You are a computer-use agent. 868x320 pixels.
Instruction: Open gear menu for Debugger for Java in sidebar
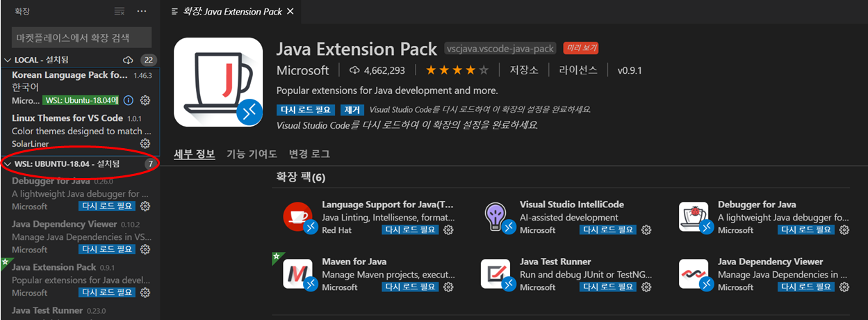(145, 206)
